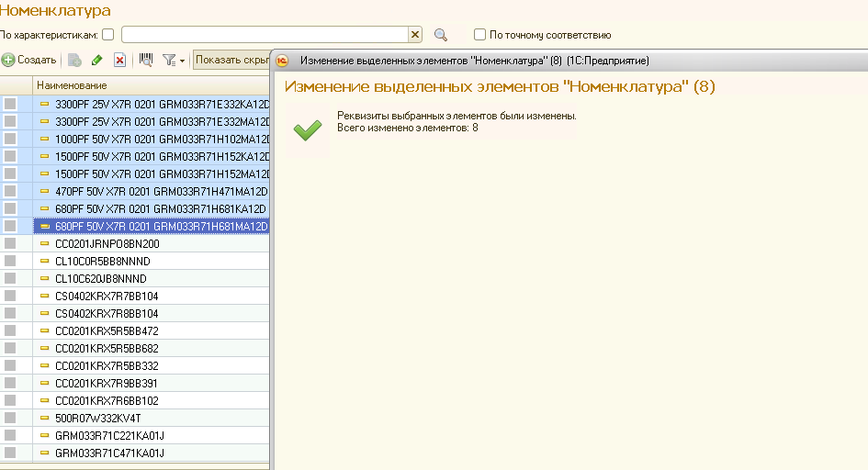Tick the gray box beside CL10C0R5BB8NNND
The height and width of the screenshot is (470, 868).
click(10, 262)
